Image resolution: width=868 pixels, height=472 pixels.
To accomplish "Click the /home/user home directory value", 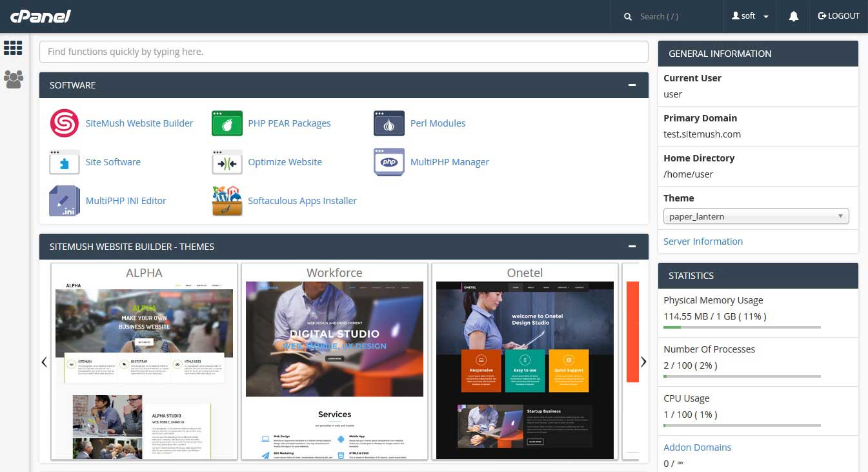I will pos(688,174).
